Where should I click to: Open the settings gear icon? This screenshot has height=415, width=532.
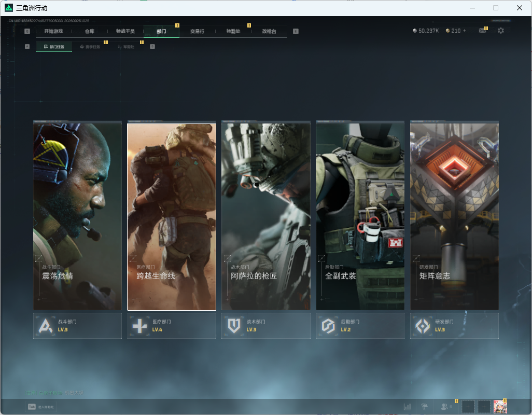pyautogui.click(x=500, y=31)
